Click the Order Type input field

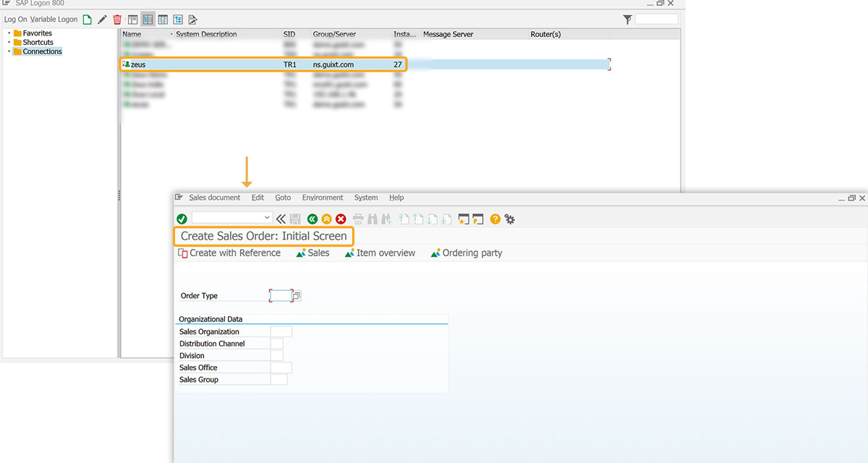(281, 296)
